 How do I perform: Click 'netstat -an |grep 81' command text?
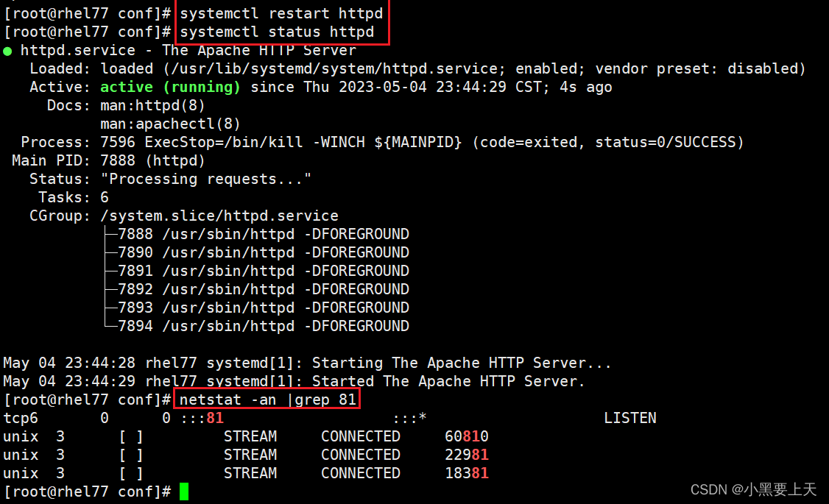267,400
